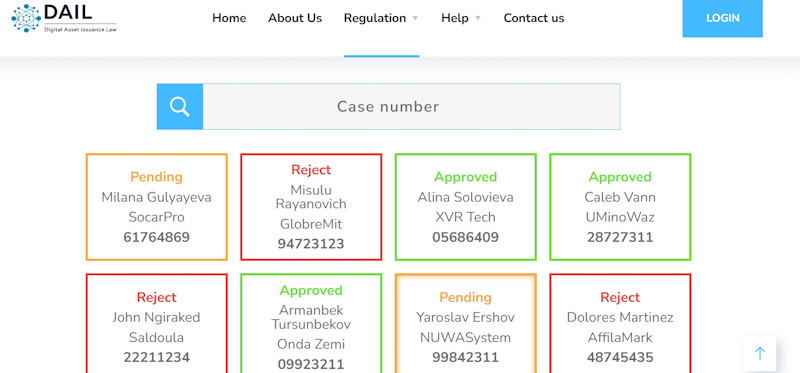The width and height of the screenshot is (800, 373).
Task: Open the Help menu
Action: point(455,18)
